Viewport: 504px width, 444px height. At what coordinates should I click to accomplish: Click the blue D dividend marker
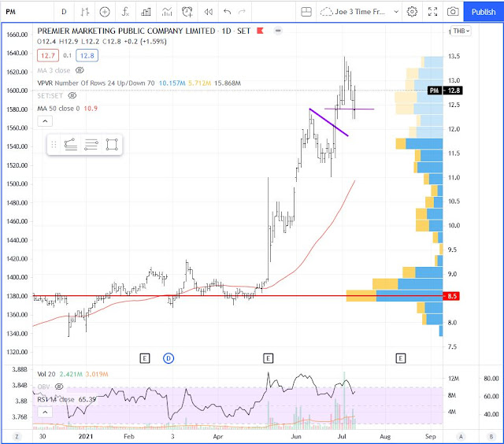click(x=169, y=358)
